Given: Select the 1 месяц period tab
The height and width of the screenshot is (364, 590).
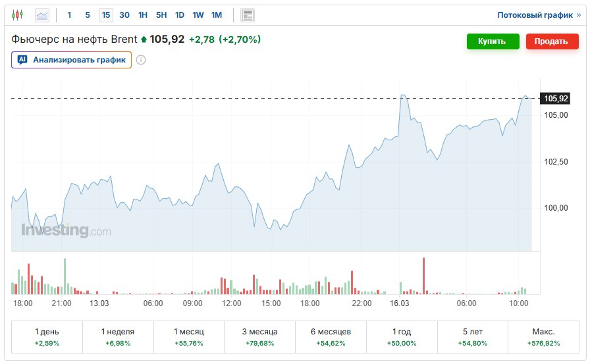Looking at the screenshot, I should pos(189,337).
